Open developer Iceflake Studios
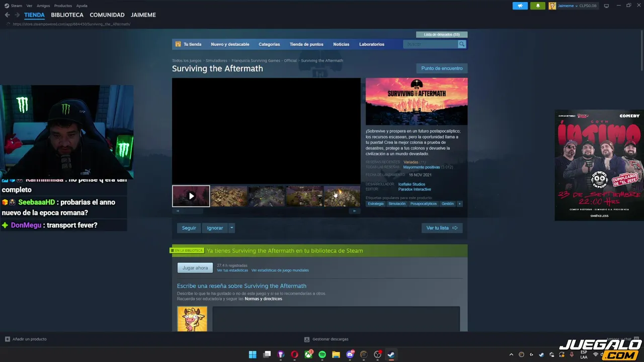Viewport: 644px width, 362px height. (x=412, y=184)
